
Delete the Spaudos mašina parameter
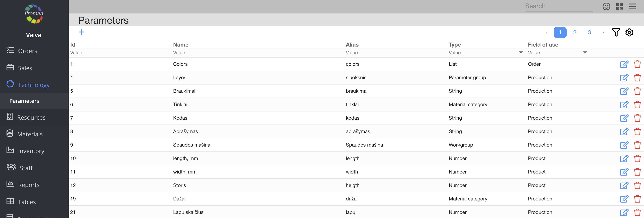[x=637, y=145]
